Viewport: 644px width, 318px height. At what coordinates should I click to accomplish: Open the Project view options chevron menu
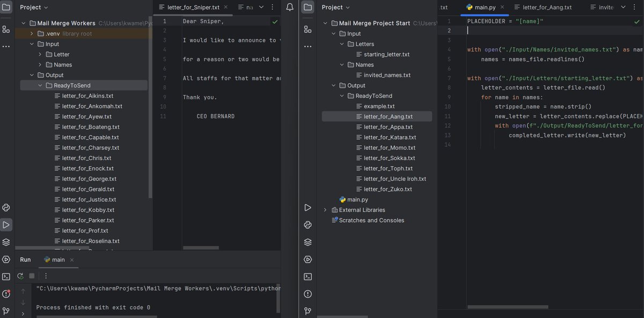[46, 7]
